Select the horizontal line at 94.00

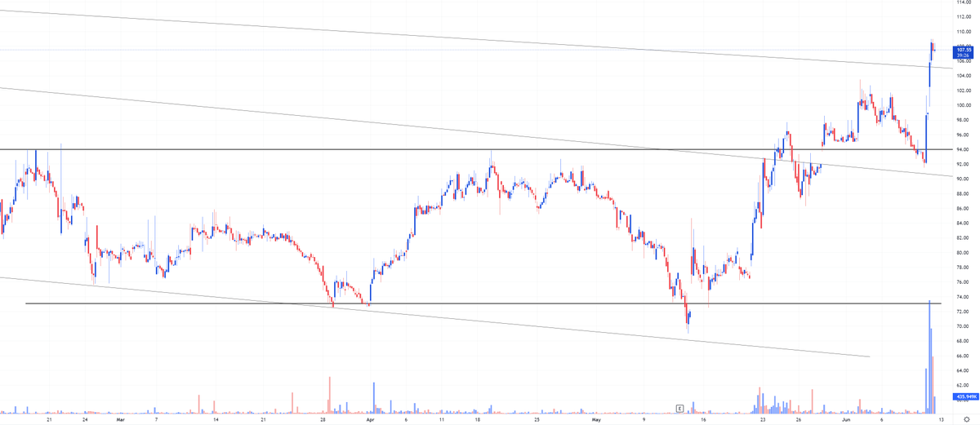[475, 149]
